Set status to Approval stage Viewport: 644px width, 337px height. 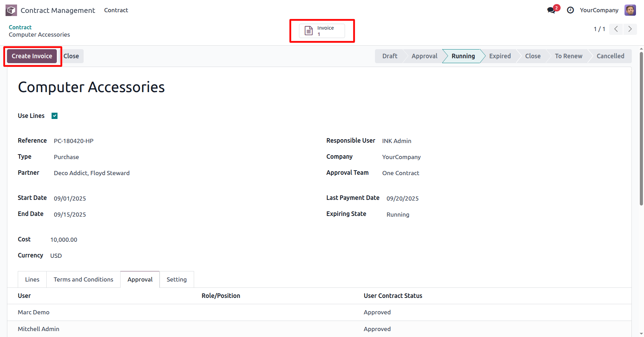424,56
